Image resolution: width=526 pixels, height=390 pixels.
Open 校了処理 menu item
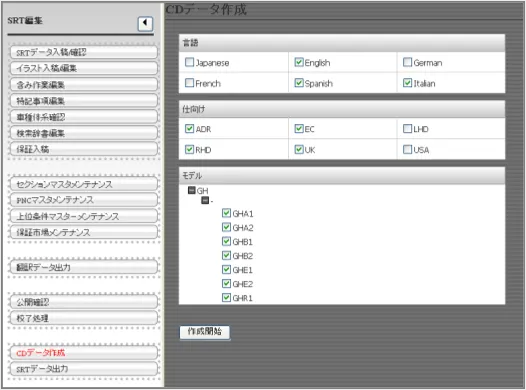pyautogui.click(x=84, y=318)
